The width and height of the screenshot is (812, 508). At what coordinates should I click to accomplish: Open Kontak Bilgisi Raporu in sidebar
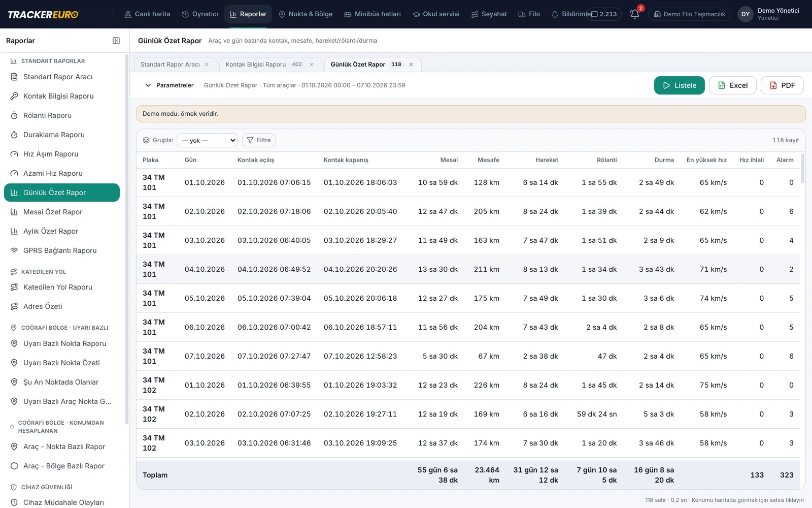62,96
